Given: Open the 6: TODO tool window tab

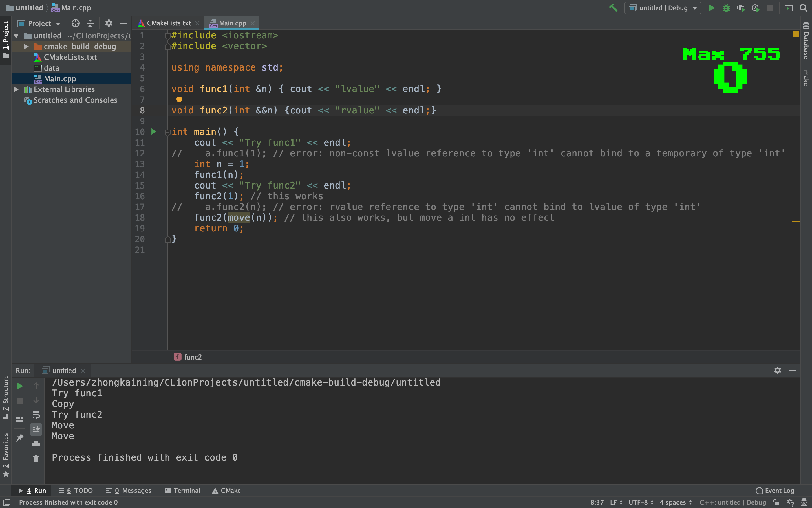Looking at the screenshot, I should click(76, 491).
